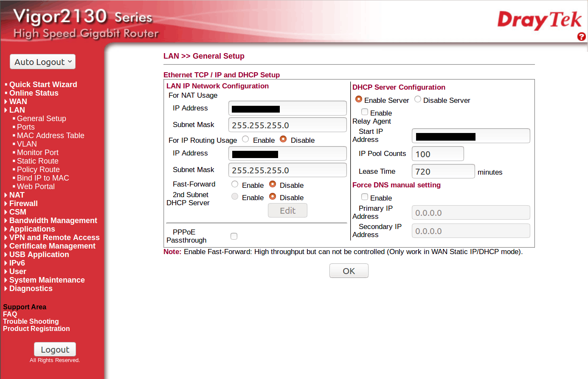Select Monitor Port in sidebar

point(38,153)
